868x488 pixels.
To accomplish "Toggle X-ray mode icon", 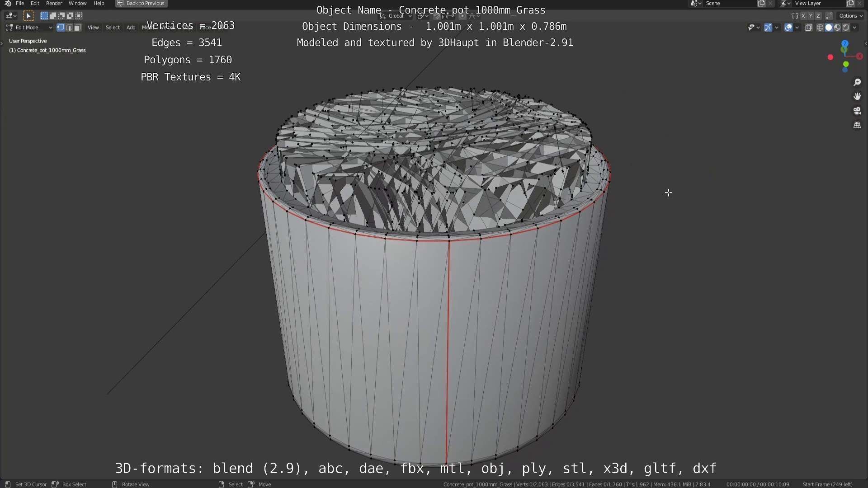I will coord(809,28).
